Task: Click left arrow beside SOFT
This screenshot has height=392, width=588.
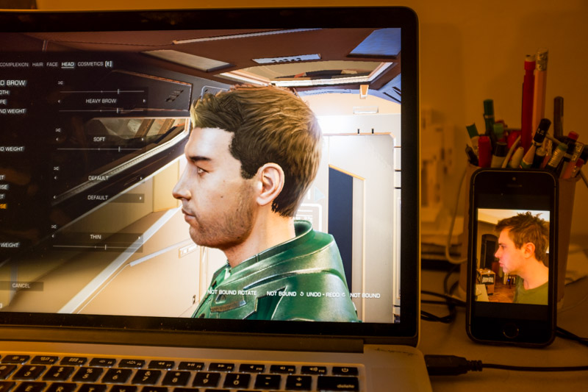Action: 57,140
